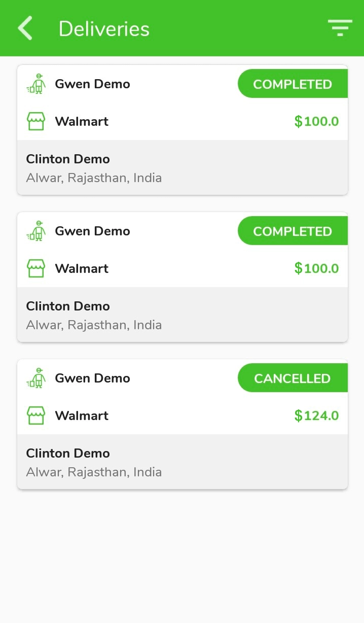The width and height of the screenshot is (364, 623).
Task: Click the second COMPLETED status badge
Action: click(293, 230)
